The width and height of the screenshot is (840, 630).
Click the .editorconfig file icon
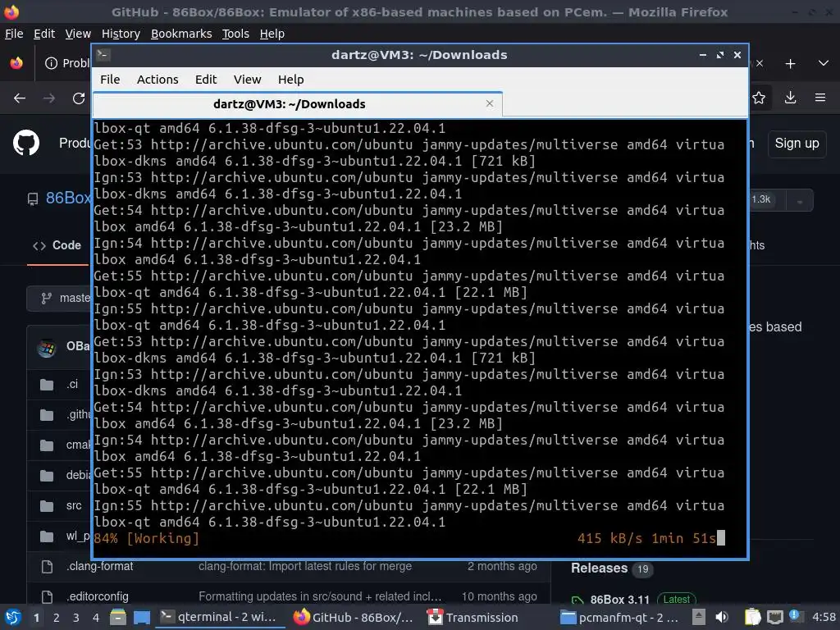click(47, 596)
